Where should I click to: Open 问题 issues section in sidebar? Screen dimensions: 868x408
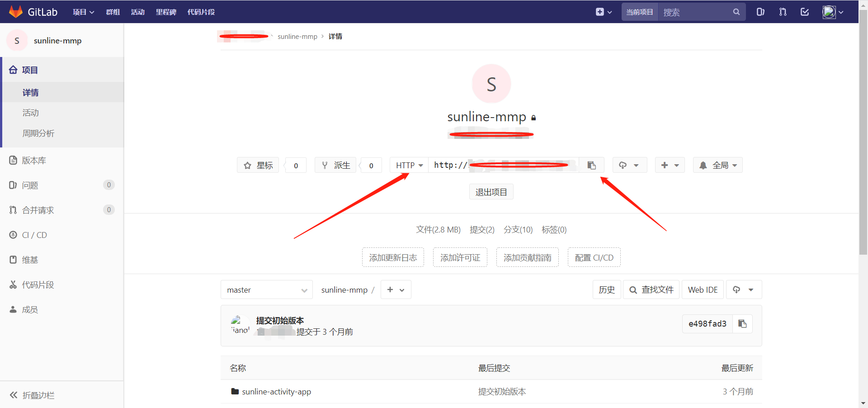pos(62,185)
